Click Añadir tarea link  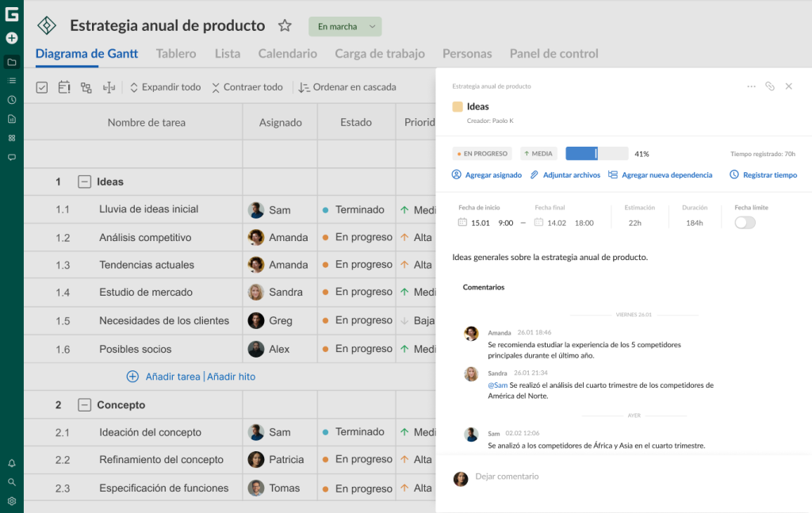pos(173,377)
